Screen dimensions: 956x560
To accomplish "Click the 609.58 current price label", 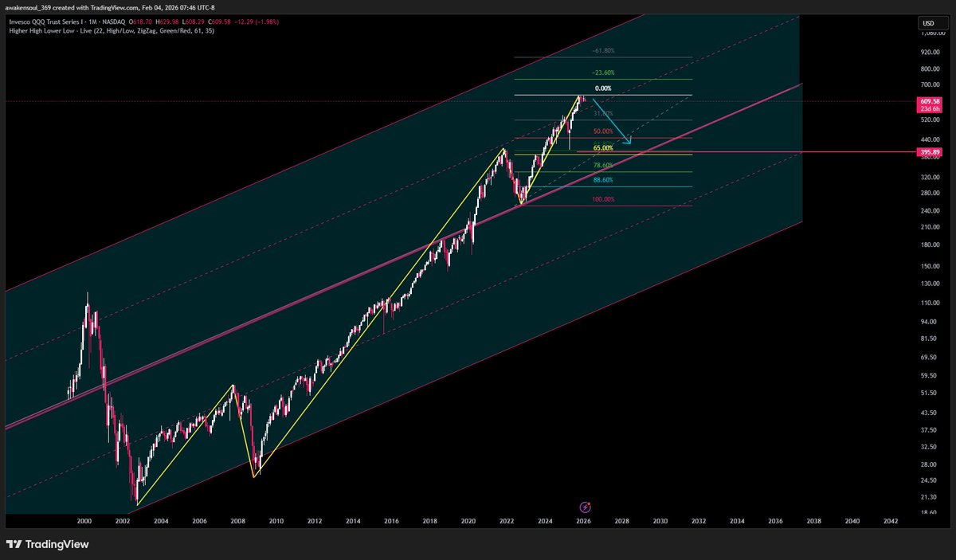I will 931,101.
